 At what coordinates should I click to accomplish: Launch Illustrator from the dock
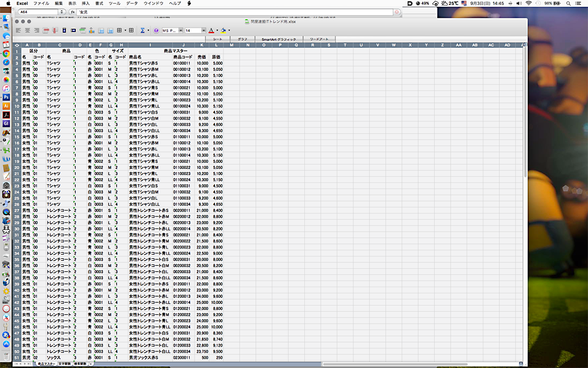click(x=6, y=106)
